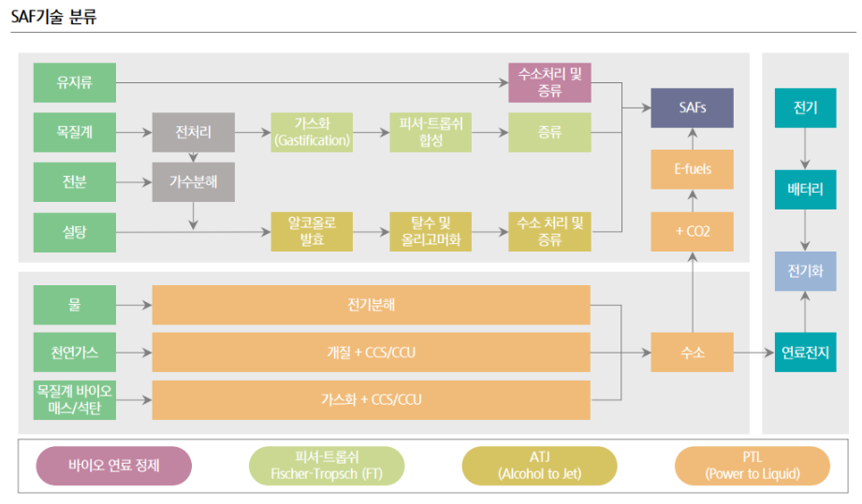862x504 pixels.
Task: Select the teal '배터리' box
Action: pos(806,190)
